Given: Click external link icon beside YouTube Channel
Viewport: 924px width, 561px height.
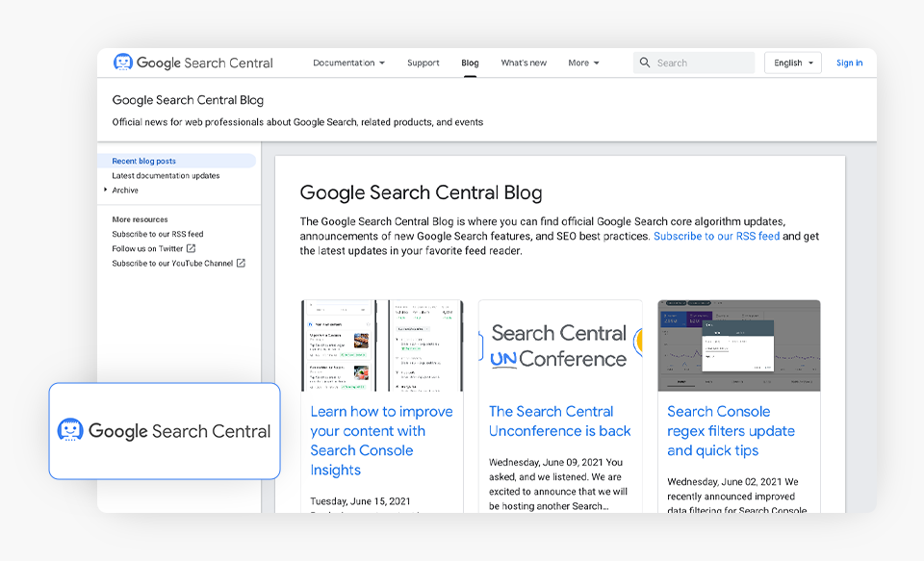Looking at the screenshot, I should [241, 263].
